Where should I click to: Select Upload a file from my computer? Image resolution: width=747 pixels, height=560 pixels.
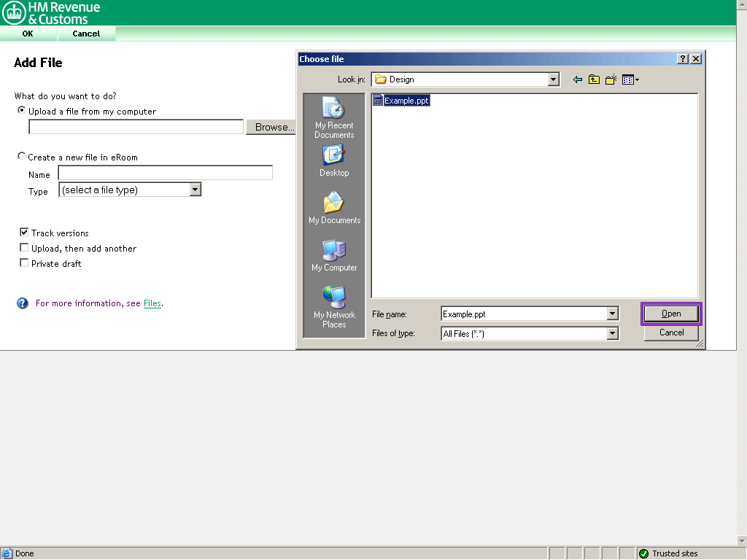click(x=21, y=110)
